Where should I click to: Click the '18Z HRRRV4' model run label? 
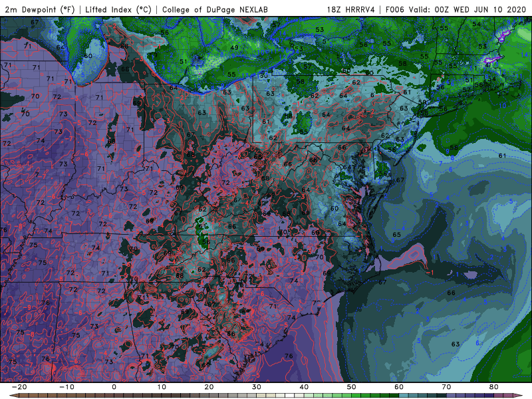(x=350, y=9)
